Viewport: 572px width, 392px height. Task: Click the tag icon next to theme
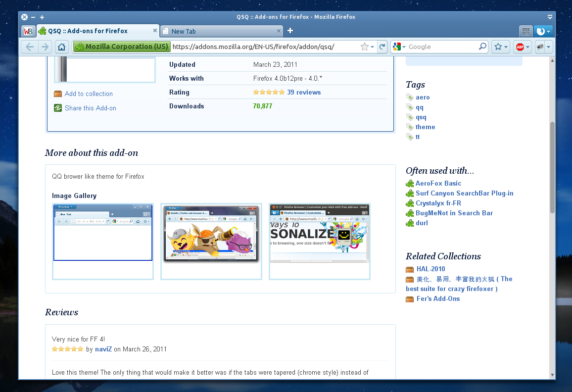tap(410, 127)
